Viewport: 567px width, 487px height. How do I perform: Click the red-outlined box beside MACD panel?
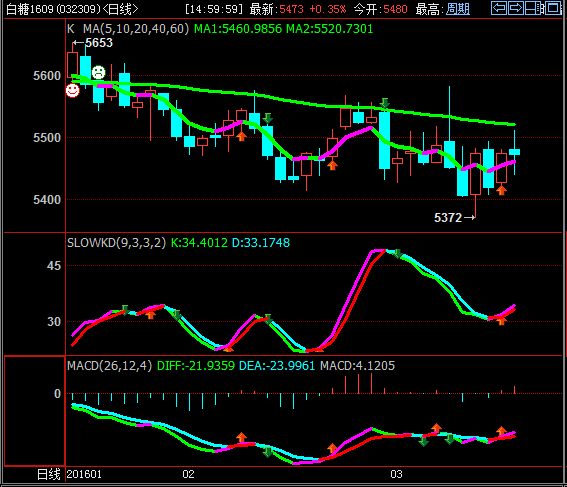[x=34, y=411]
